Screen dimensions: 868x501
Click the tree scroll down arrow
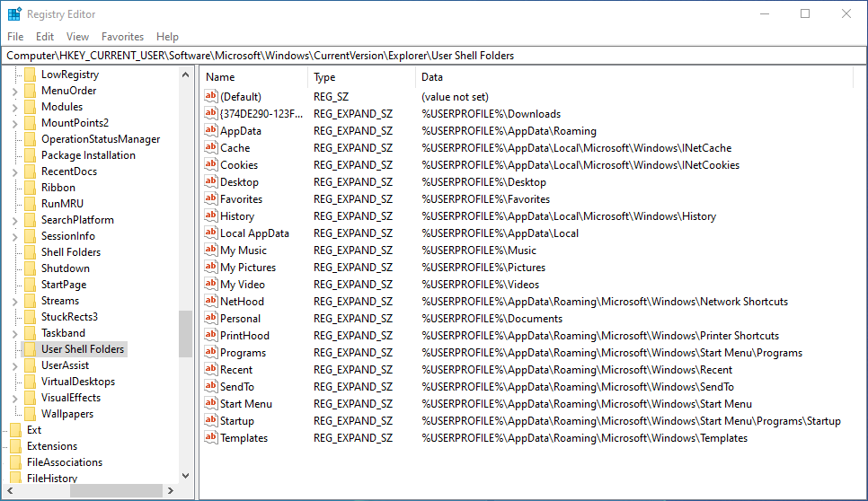tap(185, 476)
